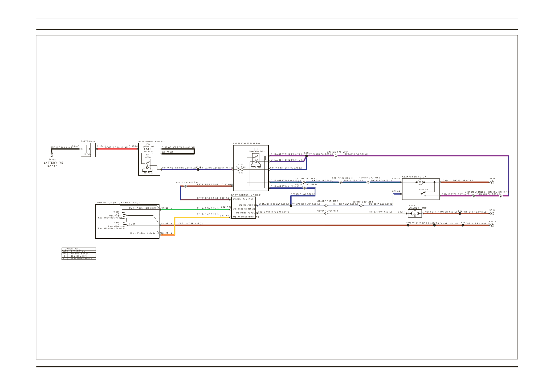
Task: Click the rear wiper motor M symbol
Action: click(x=420, y=182)
